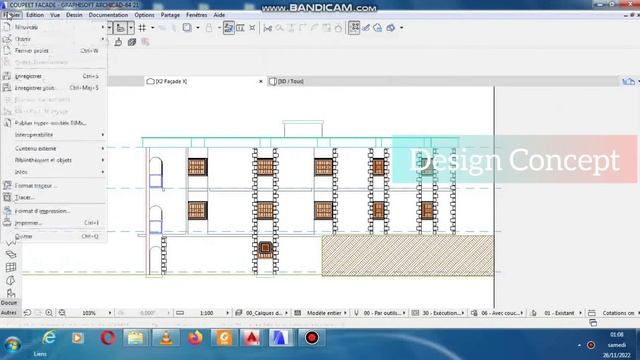Close the X2 Façade X tab
Viewport: 640px width, 360px height.
(x=261, y=81)
